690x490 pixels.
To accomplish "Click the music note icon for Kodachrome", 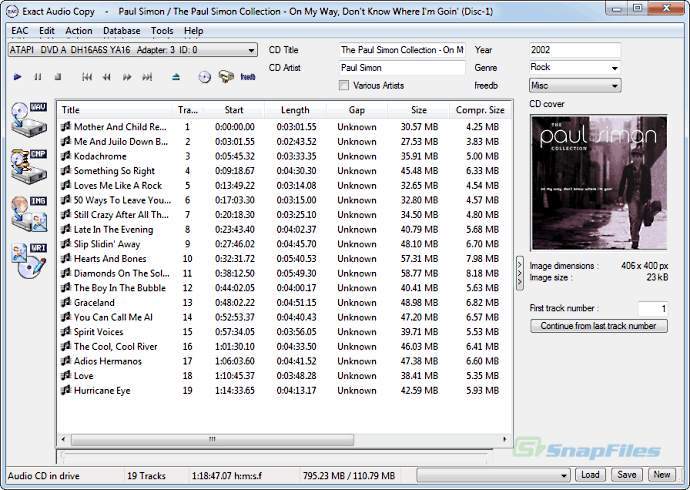I will point(66,156).
